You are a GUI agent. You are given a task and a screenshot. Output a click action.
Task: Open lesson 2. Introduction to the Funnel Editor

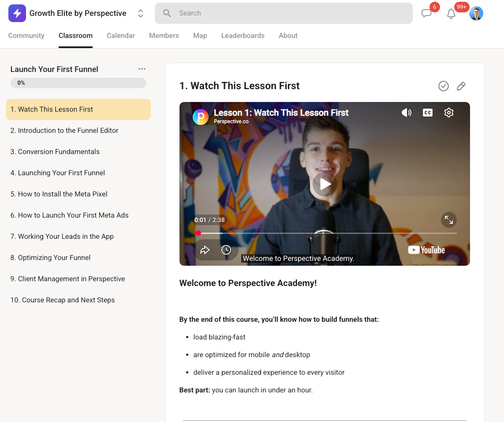click(78, 130)
